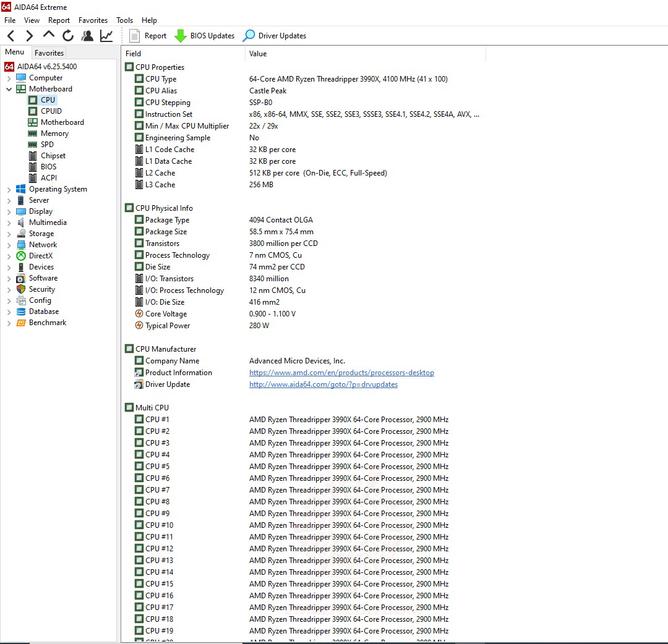This screenshot has width=668, height=644.
Task: Expand the Devices tree node
Action: 9,268
